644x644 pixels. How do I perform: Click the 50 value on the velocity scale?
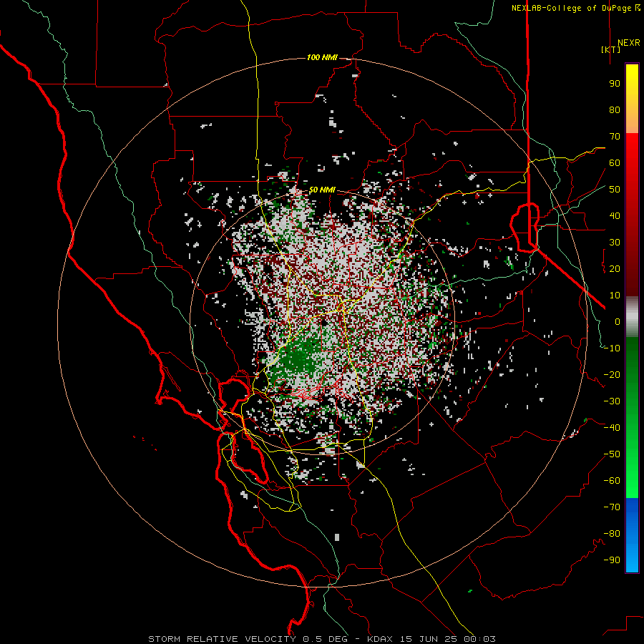[x=615, y=190]
